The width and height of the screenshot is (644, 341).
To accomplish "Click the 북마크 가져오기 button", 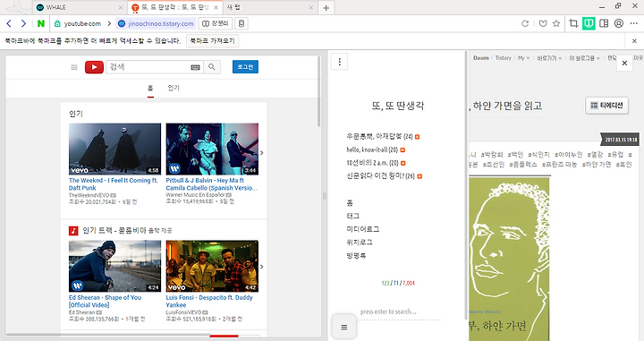I will (x=212, y=40).
